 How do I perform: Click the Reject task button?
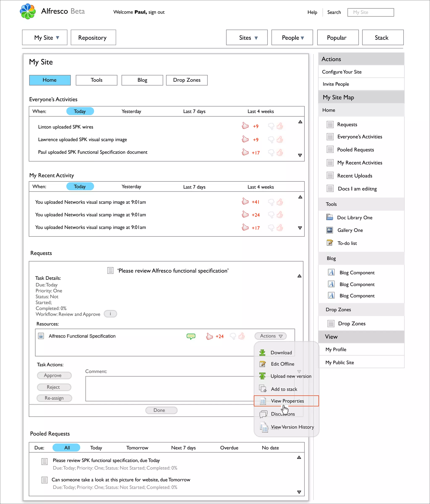tap(54, 387)
